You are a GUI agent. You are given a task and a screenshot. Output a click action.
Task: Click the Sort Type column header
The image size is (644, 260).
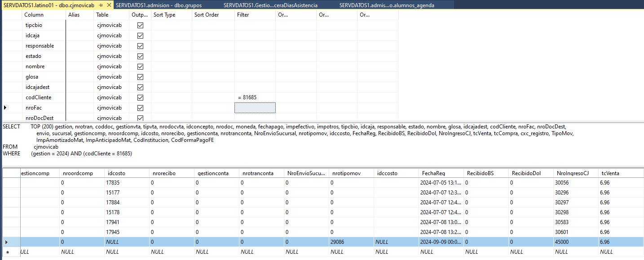click(x=172, y=15)
